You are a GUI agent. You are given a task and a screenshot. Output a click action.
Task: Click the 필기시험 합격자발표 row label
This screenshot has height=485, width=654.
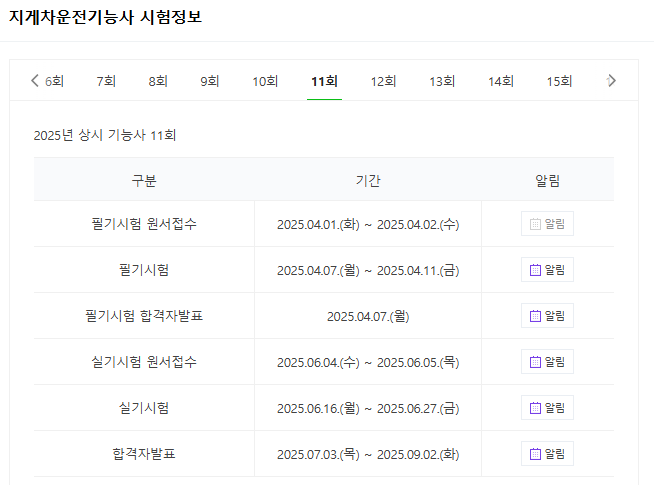(144, 316)
